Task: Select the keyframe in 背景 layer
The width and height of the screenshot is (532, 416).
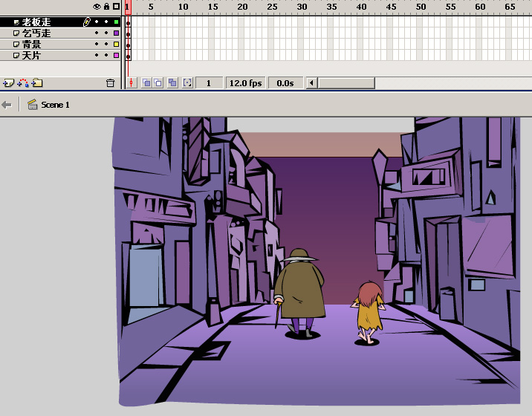Action: click(129, 44)
